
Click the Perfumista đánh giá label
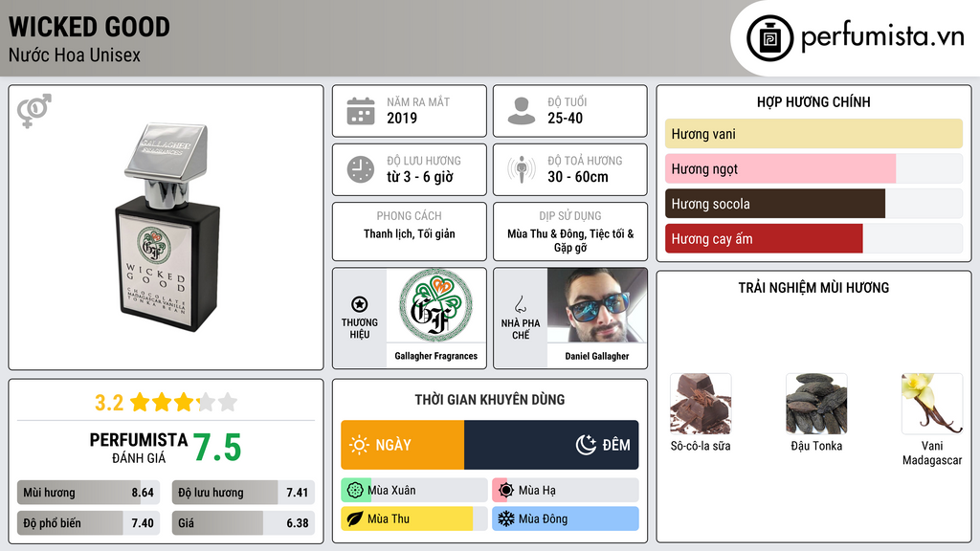point(139,448)
